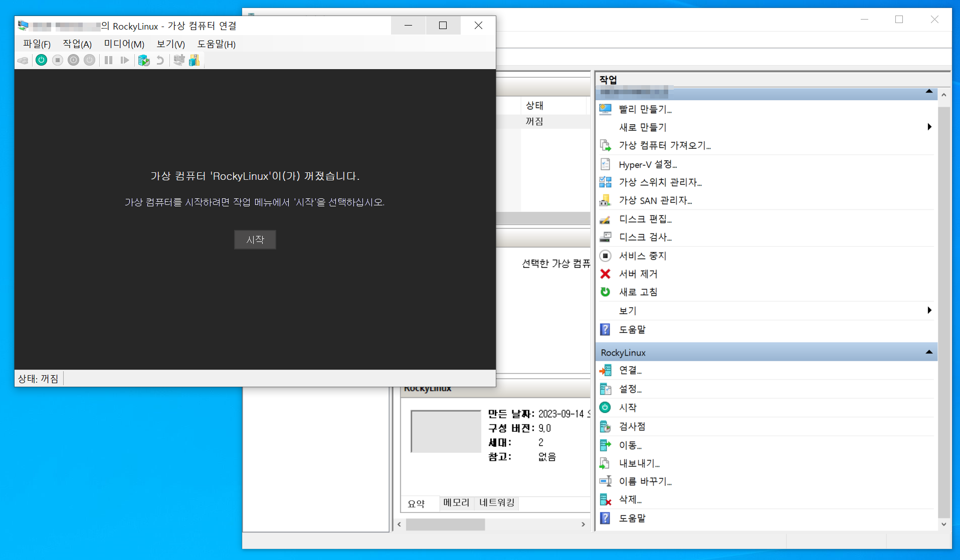The image size is (960, 560).
Task: Switch to the 메모리 tab
Action: (456, 502)
